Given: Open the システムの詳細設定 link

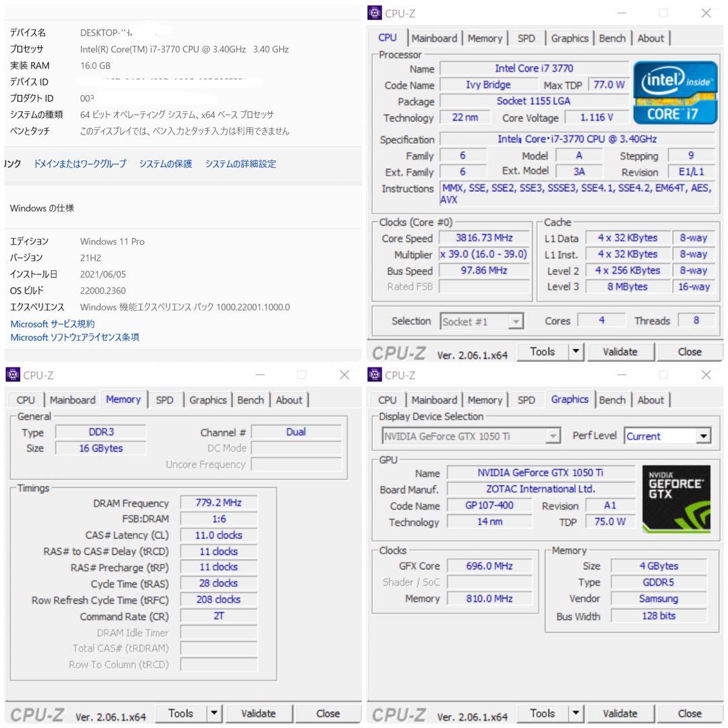Looking at the screenshot, I should (241, 163).
